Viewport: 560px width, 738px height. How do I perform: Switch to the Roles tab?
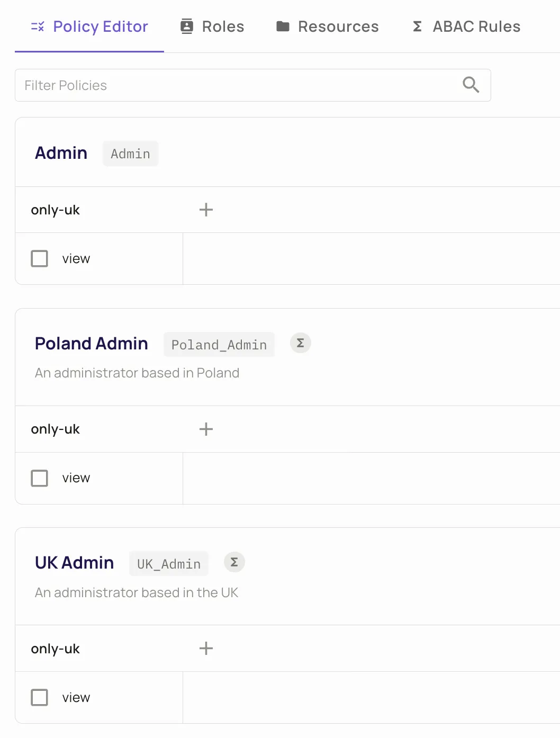click(x=223, y=26)
